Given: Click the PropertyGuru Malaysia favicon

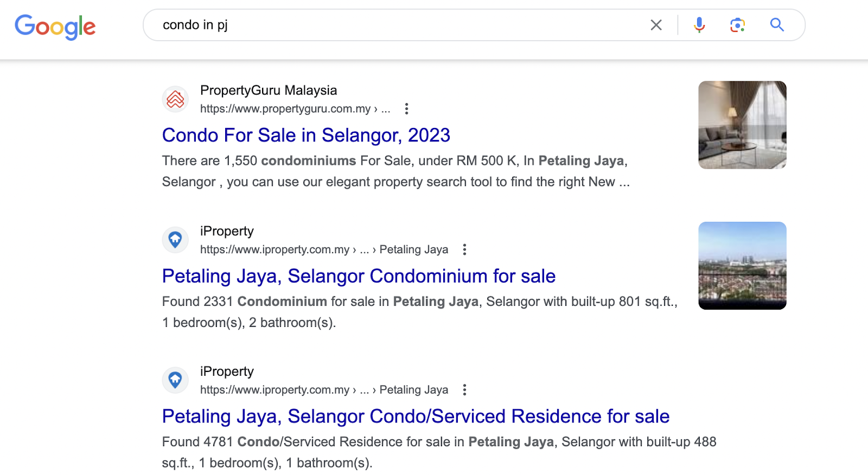Looking at the screenshot, I should (x=175, y=99).
